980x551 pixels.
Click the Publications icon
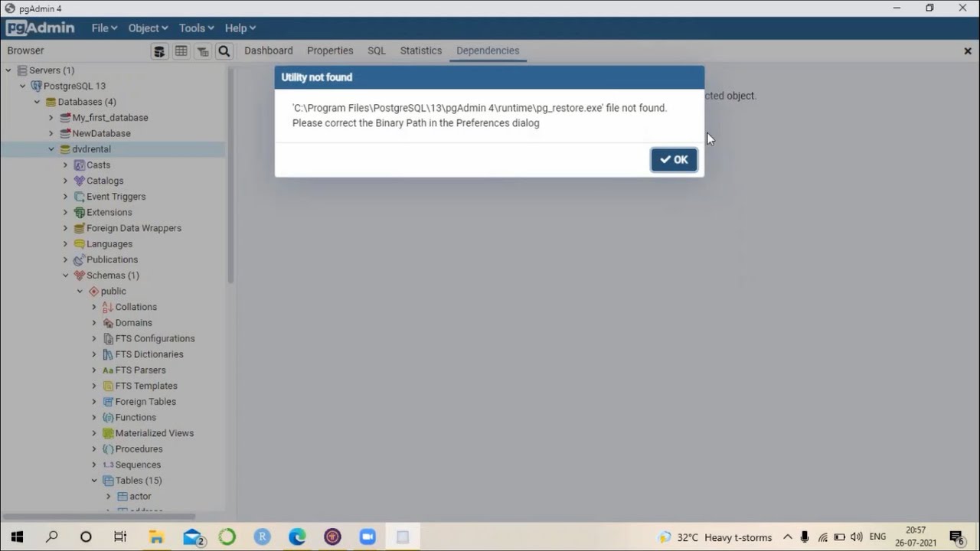tap(79, 259)
